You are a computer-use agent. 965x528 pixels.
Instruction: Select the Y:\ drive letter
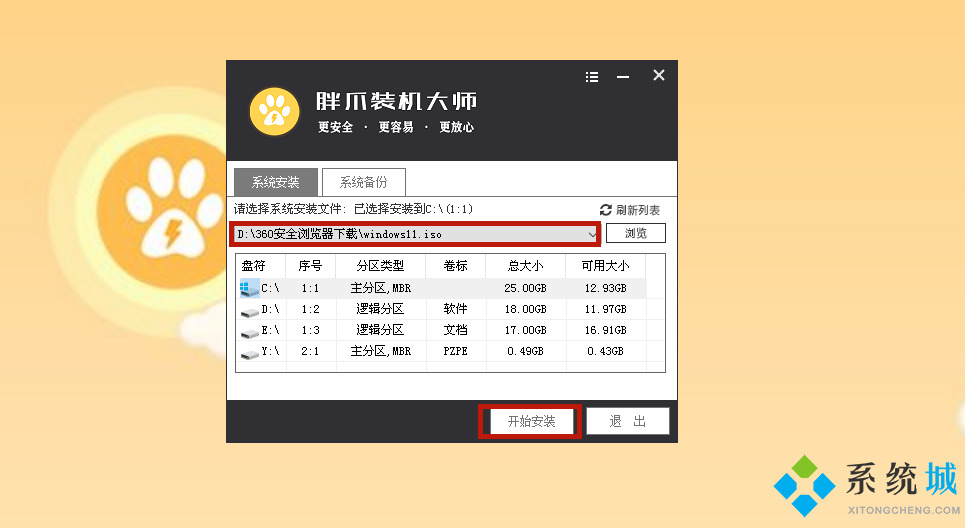click(270, 351)
